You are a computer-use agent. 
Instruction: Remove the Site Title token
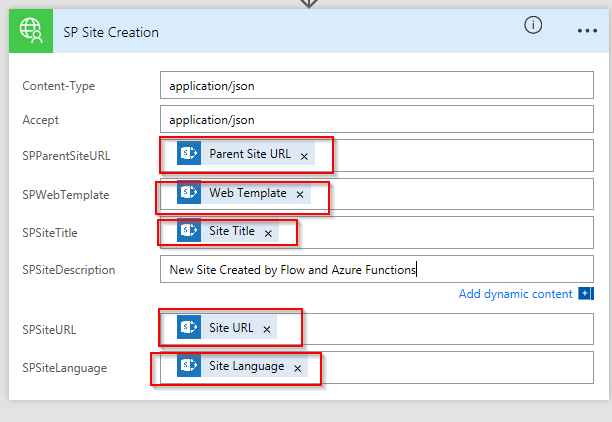268,233
